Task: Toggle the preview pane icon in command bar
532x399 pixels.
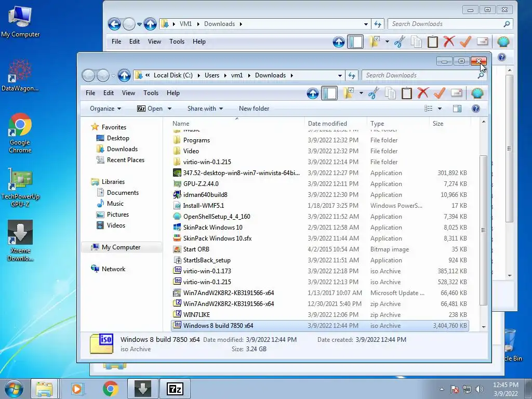Action: tap(457, 109)
